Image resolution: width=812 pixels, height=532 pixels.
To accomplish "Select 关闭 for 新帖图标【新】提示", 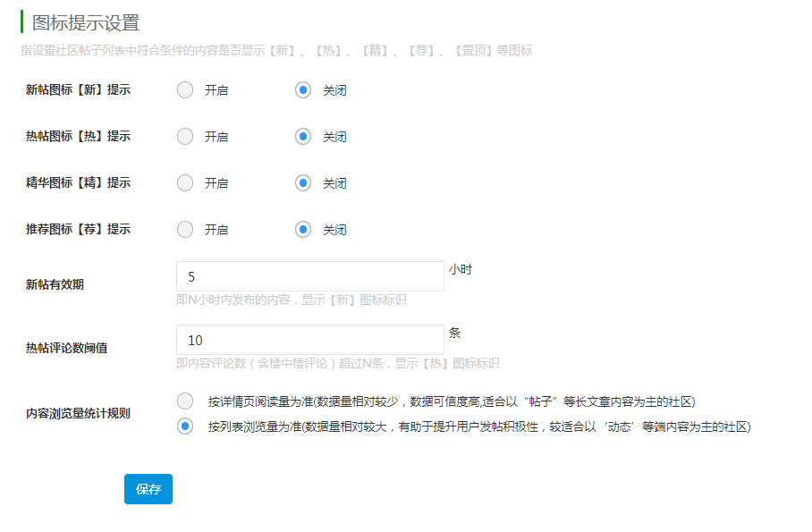I will (303, 90).
